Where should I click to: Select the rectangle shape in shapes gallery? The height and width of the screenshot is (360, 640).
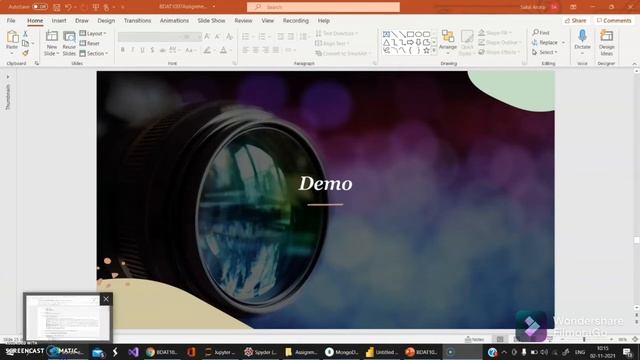[x=410, y=34]
